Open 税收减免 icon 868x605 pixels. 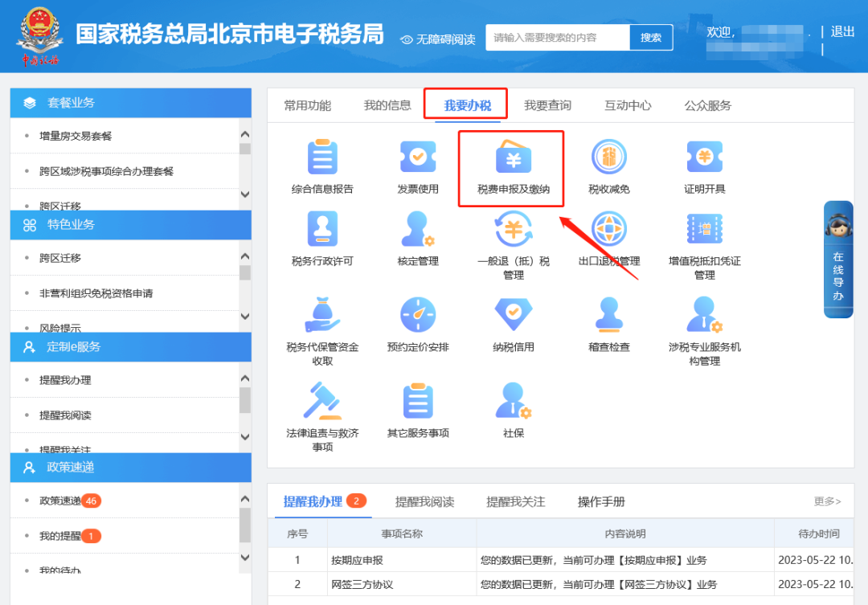(609, 157)
